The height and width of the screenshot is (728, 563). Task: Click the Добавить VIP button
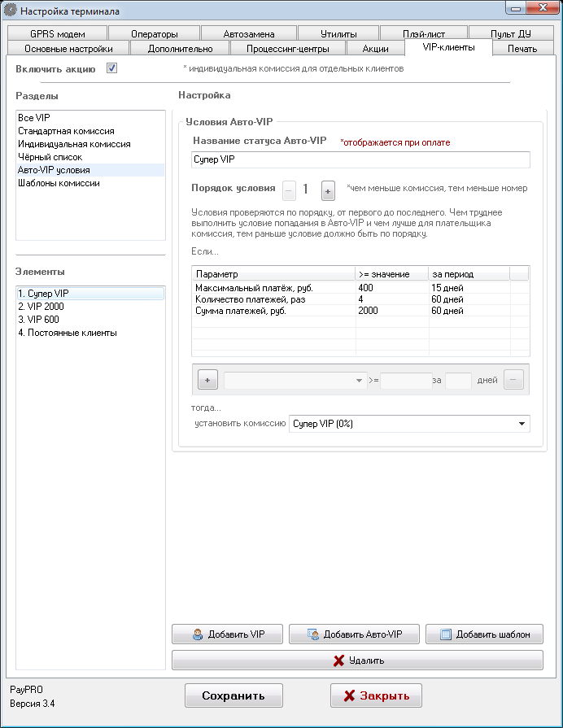(x=227, y=634)
